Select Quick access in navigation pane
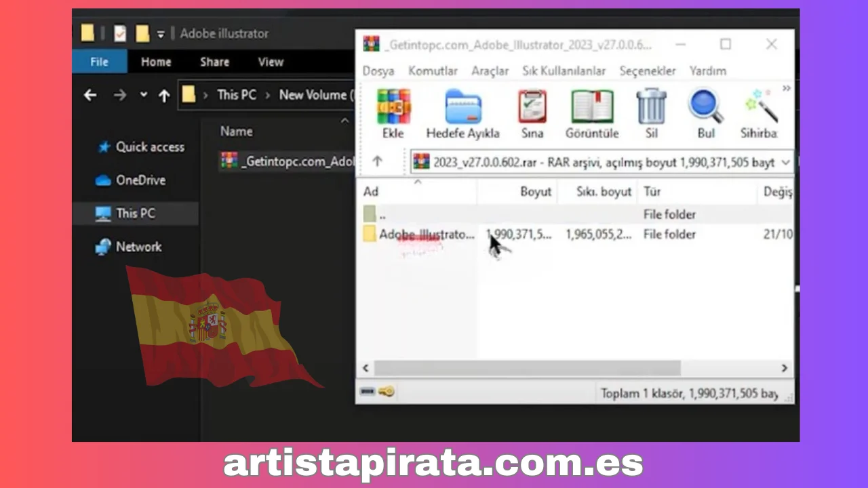The height and width of the screenshot is (488, 868). tap(141, 147)
